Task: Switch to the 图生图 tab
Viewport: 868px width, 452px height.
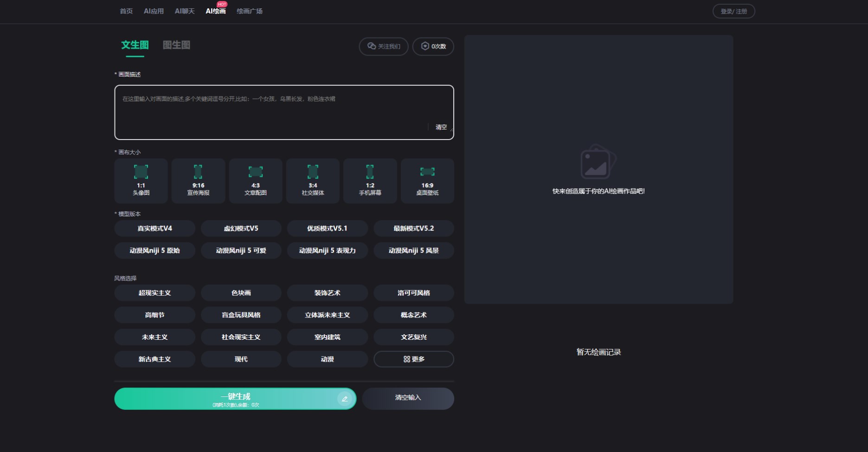Action: coord(176,45)
